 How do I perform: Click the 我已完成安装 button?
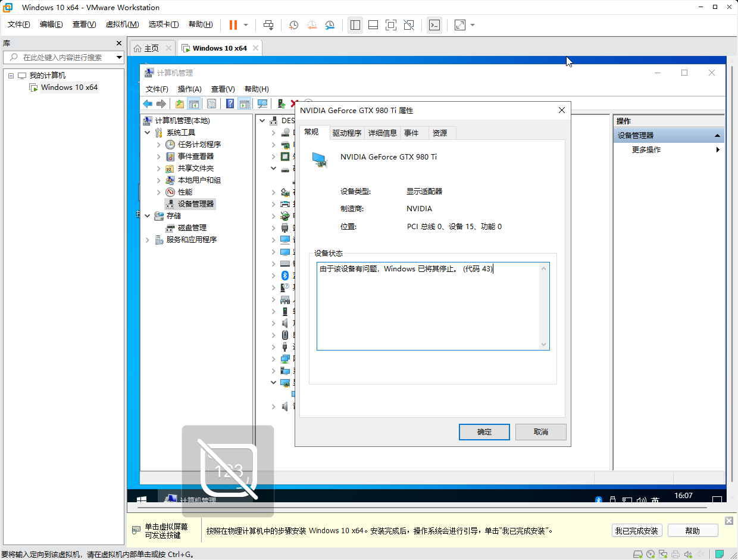click(x=637, y=531)
